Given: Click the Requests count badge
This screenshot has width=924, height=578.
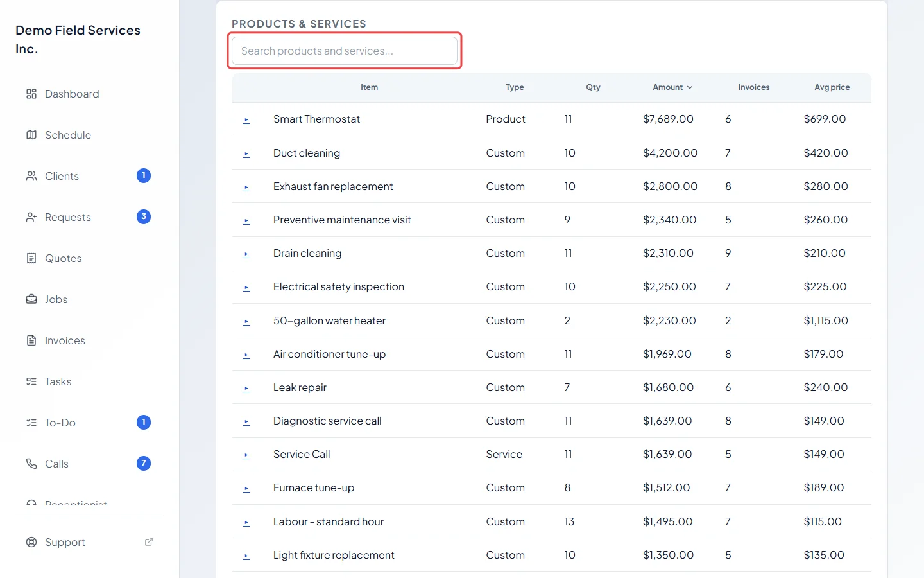Looking at the screenshot, I should click(144, 216).
